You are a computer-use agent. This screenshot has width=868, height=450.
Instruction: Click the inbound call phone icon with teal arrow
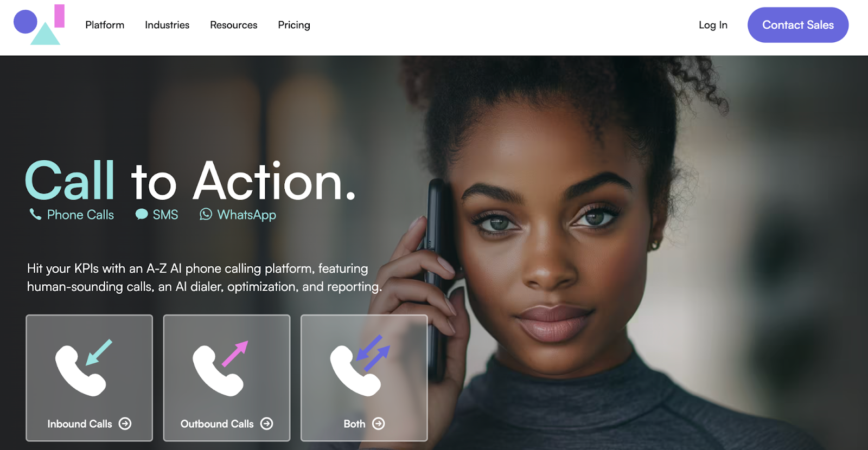pos(84,367)
